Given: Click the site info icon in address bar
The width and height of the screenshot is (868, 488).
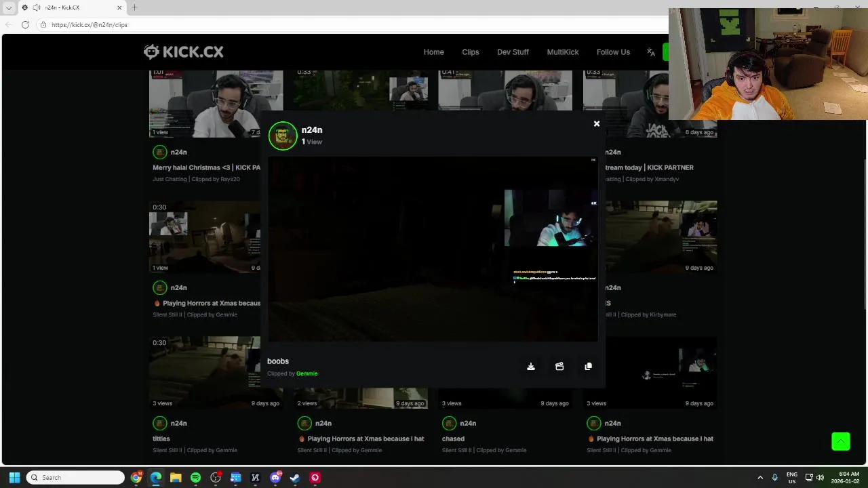Looking at the screenshot, I should [43, 24].
